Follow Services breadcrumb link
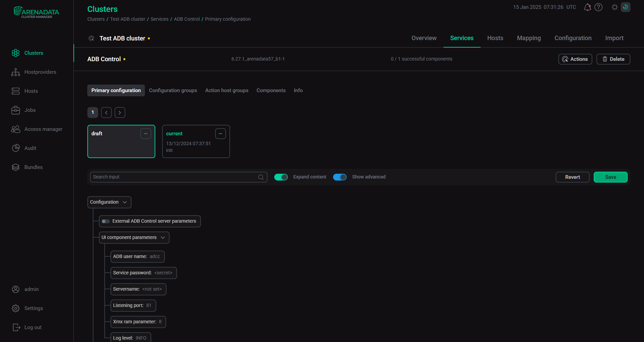This screenshot has height=342, width=644. coord(159,19)
